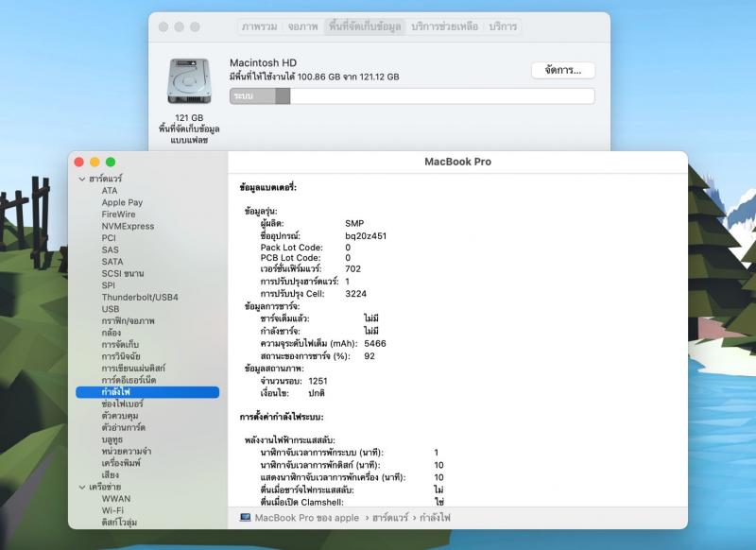Click the manufacturer value SMP
The image size is (756, 550).
click(354, 223)
